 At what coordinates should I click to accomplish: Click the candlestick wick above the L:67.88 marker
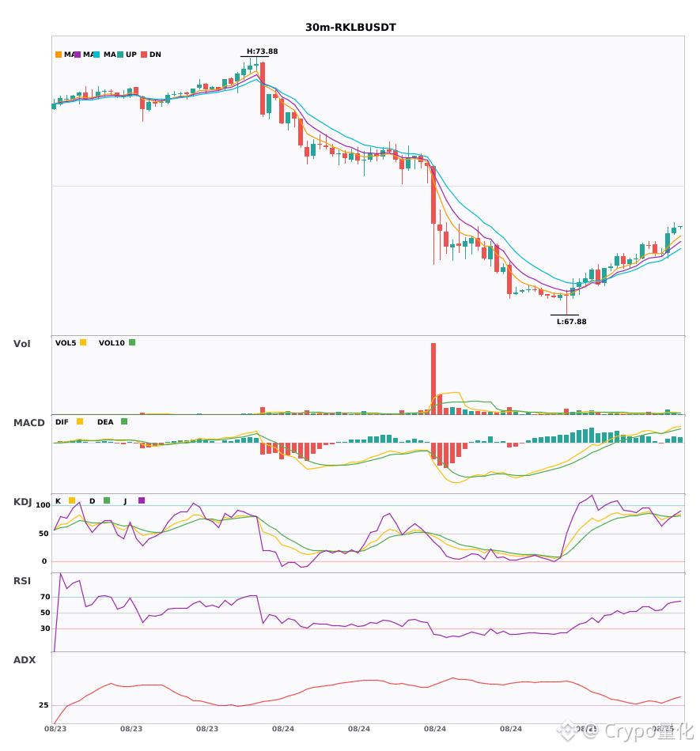pos(567,304)
